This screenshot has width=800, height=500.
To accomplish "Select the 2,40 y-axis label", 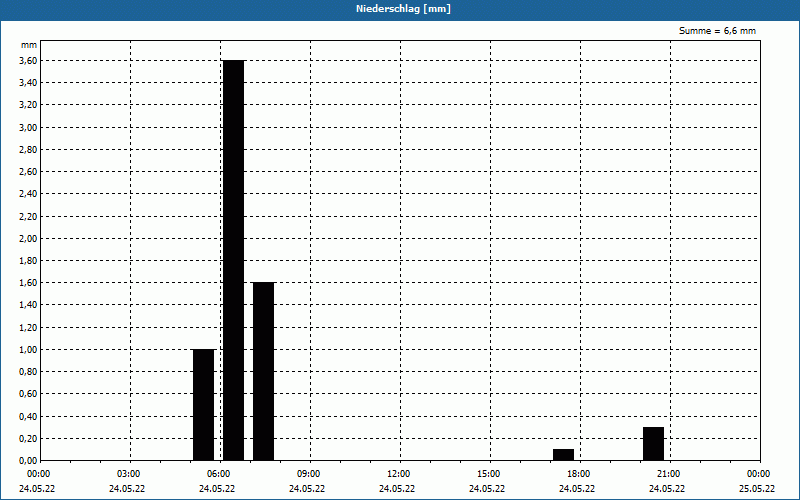I will click(x=28, y=194).
